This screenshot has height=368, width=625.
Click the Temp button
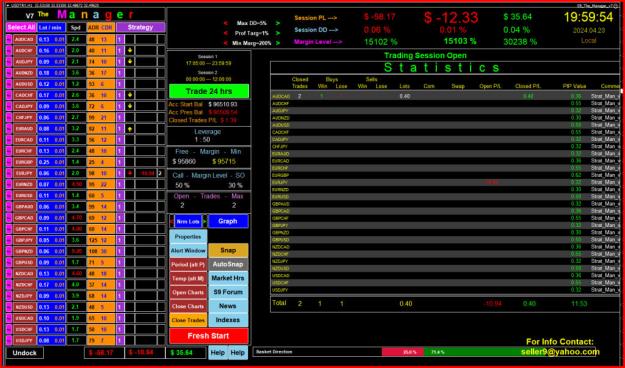coord(188,278)
